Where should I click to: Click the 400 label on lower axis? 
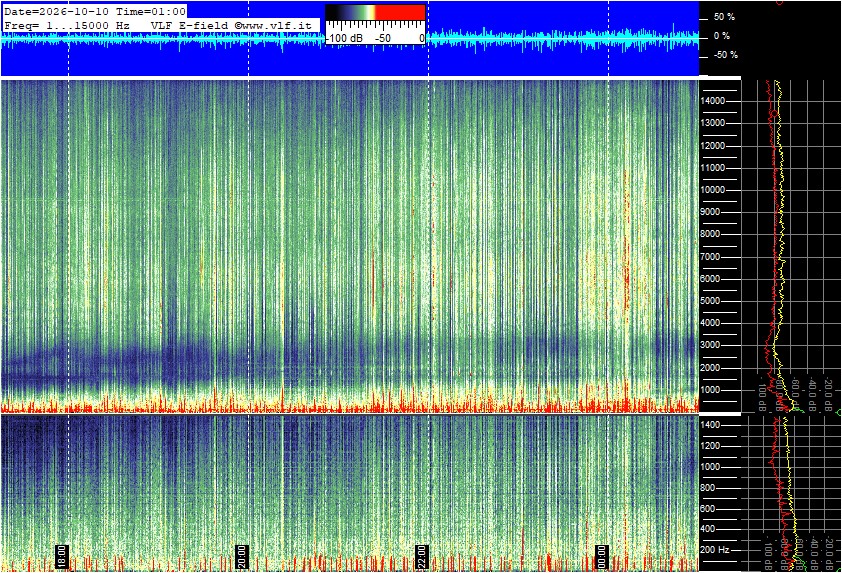[708, 530]
